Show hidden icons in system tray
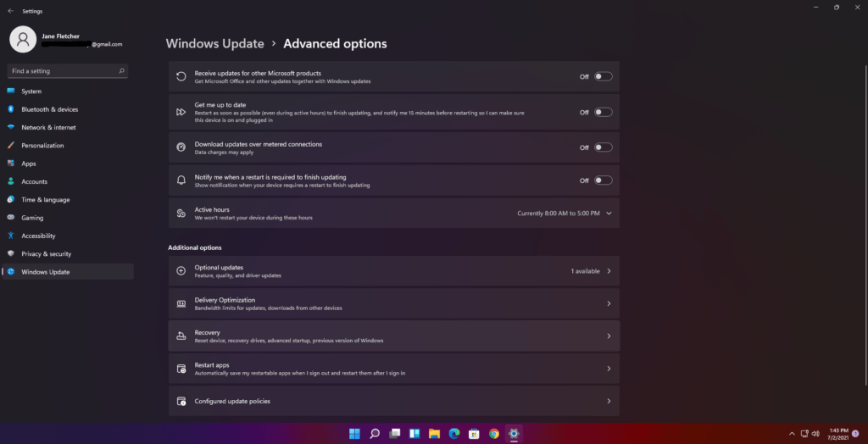Screen dimensions: 868x444 click(792, 434)
